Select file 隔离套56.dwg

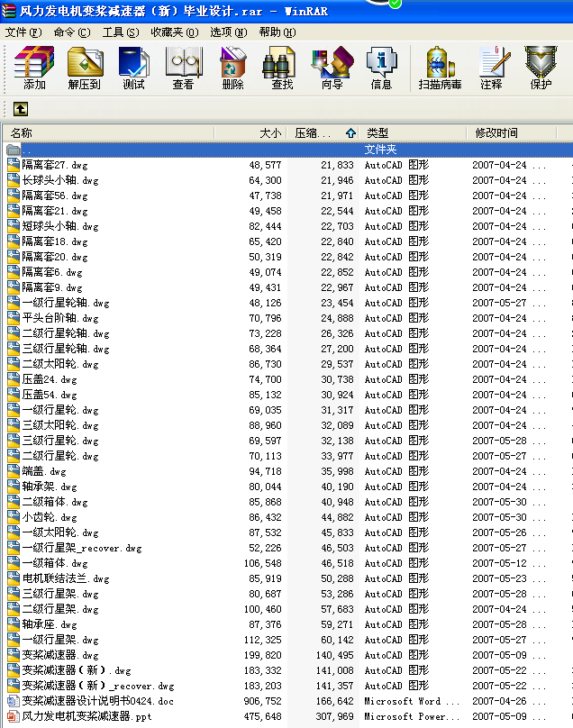pyautogui.click(x=55, y=196)
